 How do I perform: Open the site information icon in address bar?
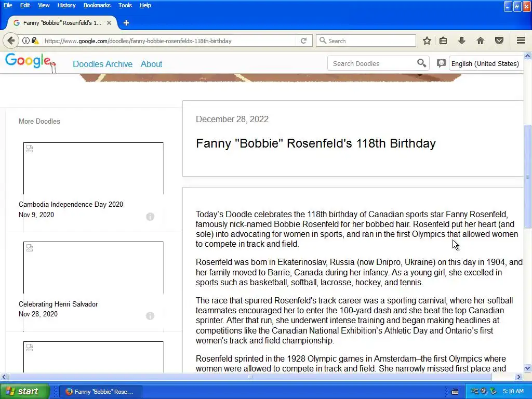tap(26, 41)
